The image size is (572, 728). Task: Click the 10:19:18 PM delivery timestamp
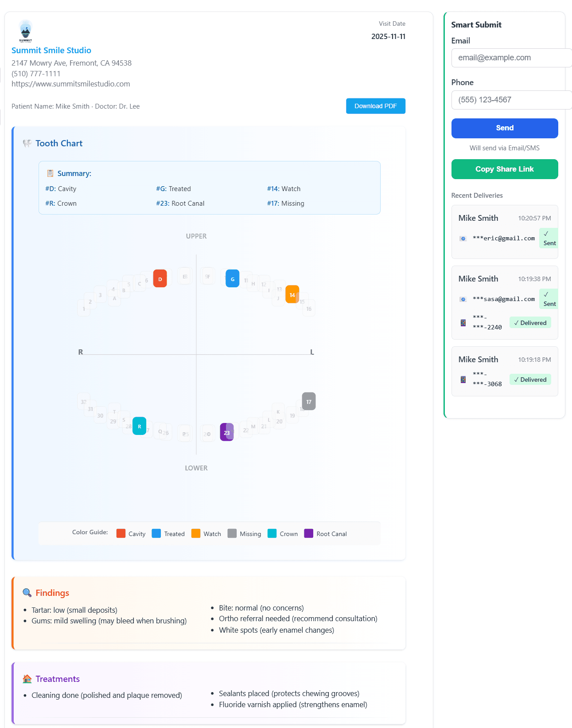[x=535, y=360]
